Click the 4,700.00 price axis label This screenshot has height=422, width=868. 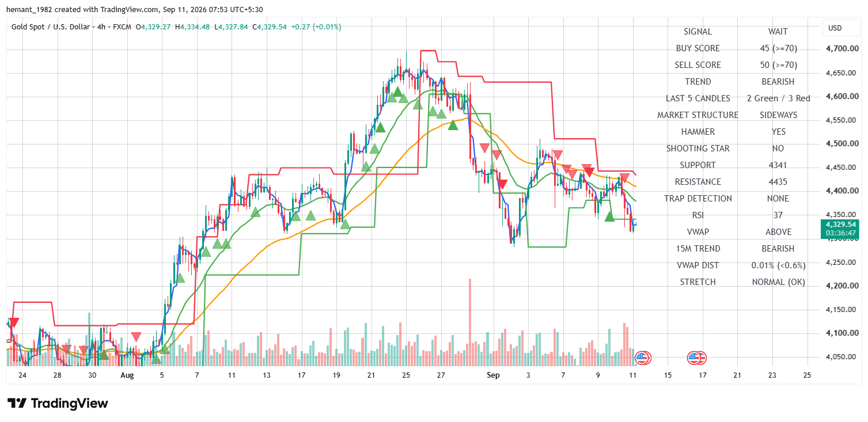coord(842,49)
